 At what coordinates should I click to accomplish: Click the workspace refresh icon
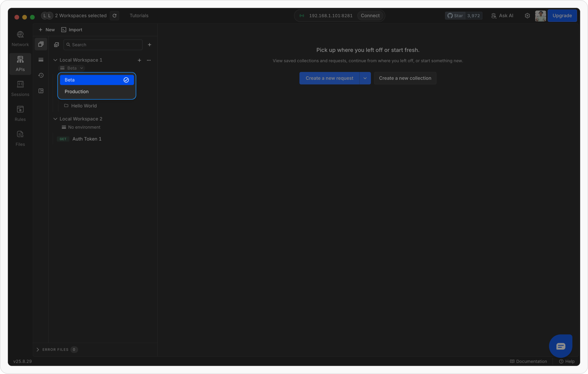114,16
